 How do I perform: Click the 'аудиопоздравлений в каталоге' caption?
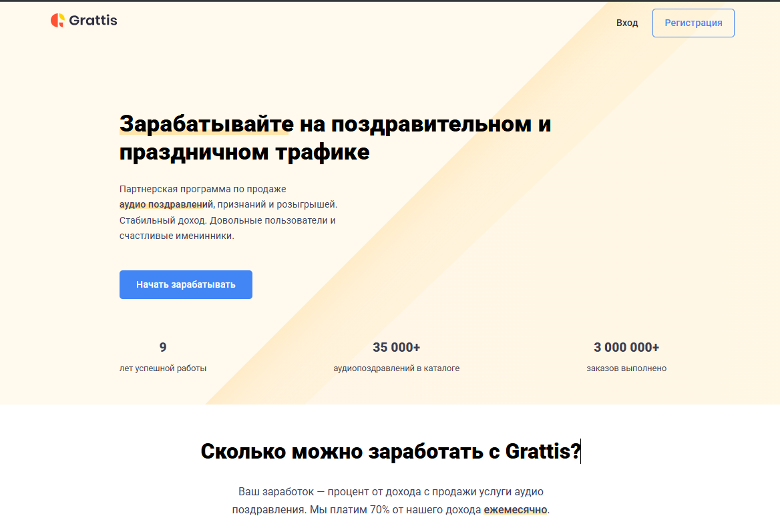[x=397, y=368]
